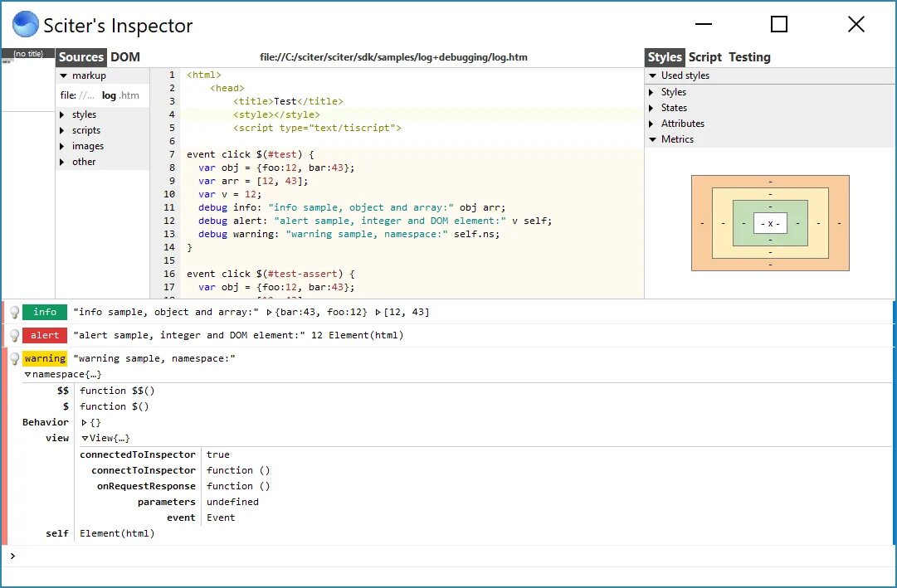This screenshot has height=588, width=897.
Task: Click the 'true' value
Action: point(218,454)
